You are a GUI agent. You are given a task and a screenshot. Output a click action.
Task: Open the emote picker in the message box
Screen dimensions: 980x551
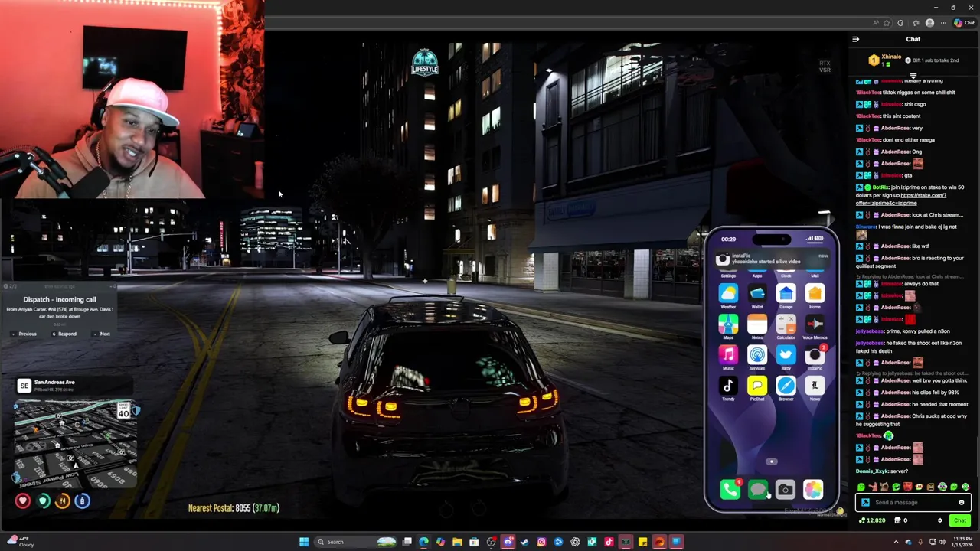[x=962, y=503]
